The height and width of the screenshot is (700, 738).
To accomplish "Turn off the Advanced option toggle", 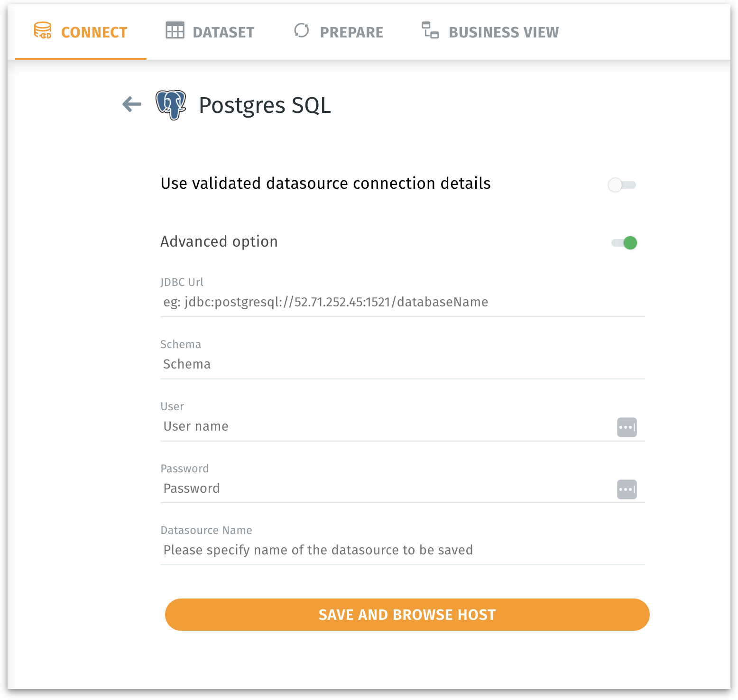I will (624, 243).
